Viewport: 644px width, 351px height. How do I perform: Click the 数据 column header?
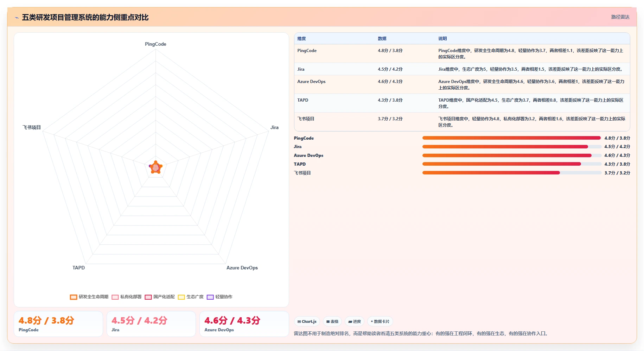382,39
